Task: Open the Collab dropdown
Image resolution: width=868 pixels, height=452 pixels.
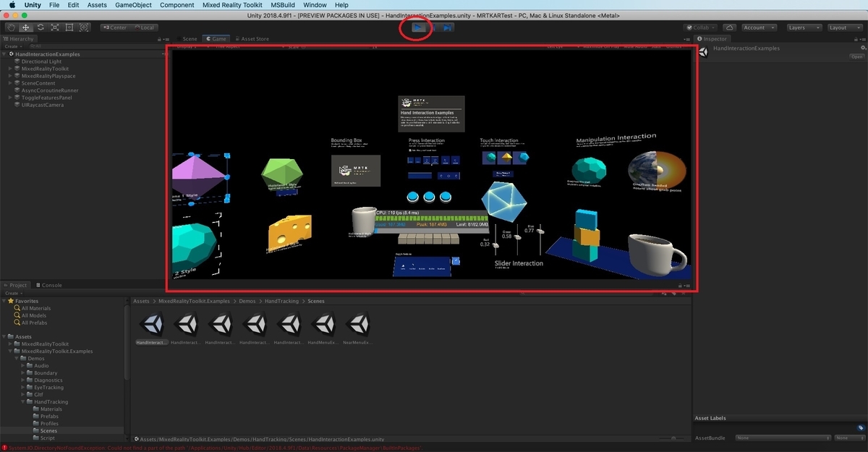Action: point(702,27)
